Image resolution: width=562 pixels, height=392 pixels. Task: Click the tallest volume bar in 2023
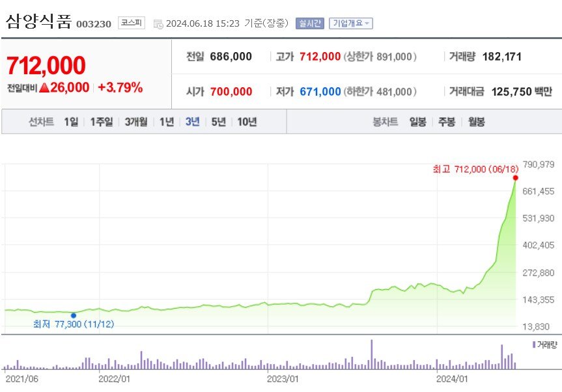coord(372,355)
